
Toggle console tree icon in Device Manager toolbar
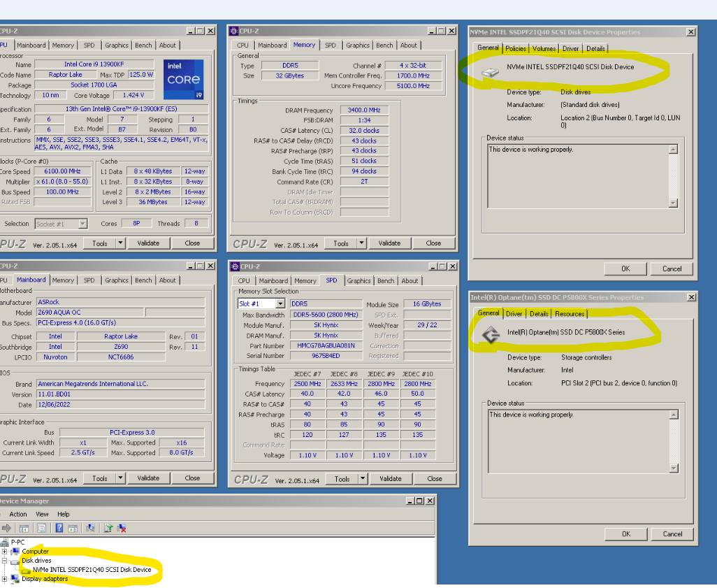pyautogui.click(x=24, y=528)
